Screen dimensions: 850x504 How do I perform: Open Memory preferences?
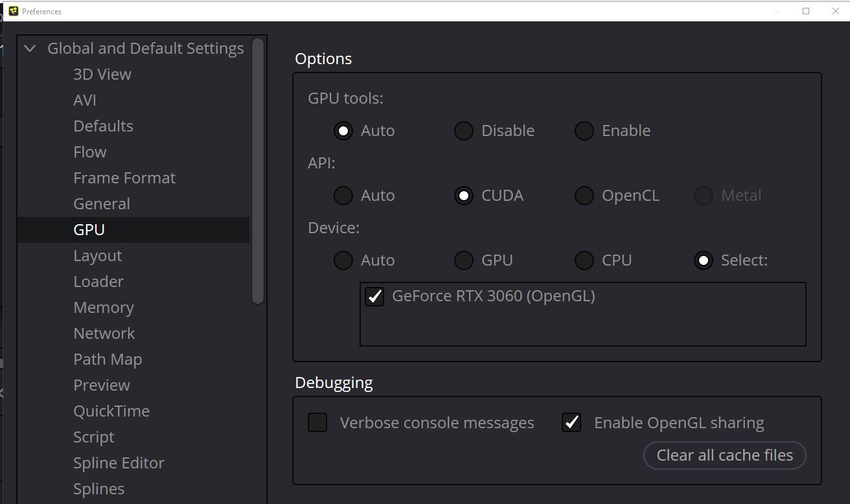(x=104, y=308)
